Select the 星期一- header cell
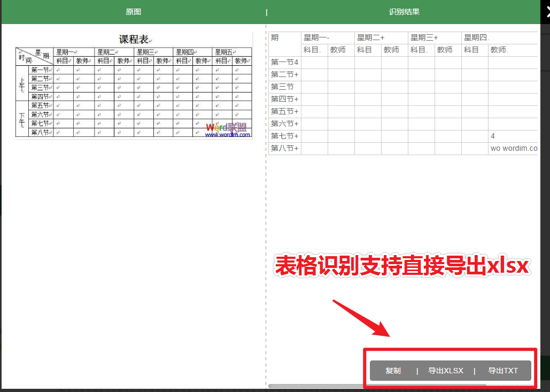The width and height of the screenshot is (550, 392). pyautogui.click(x=328, y=38)
